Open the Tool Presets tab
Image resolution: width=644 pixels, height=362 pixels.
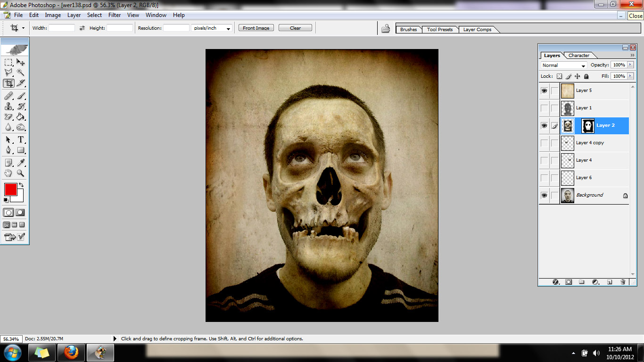pyautogui.click(x=439, y=29)
